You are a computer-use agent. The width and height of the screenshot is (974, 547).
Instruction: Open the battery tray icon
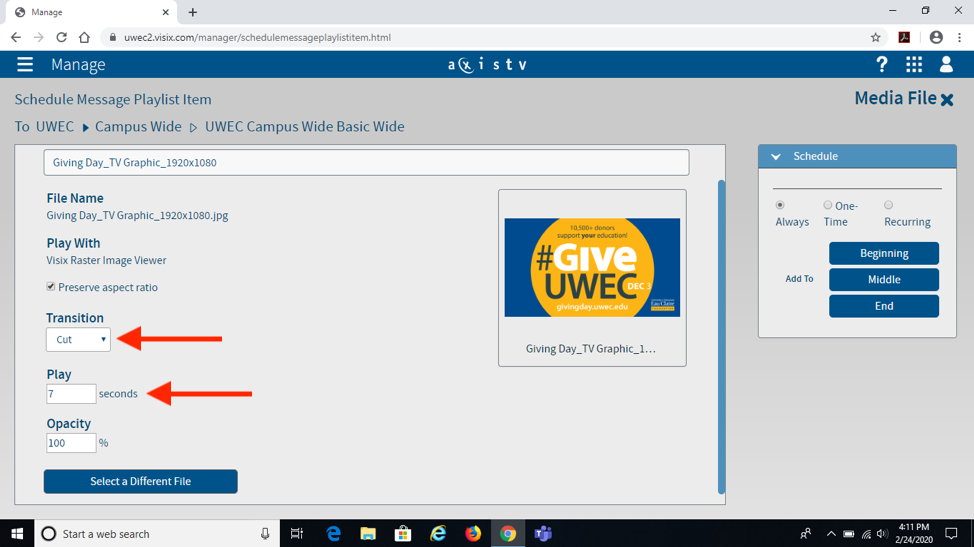point(849,533)
